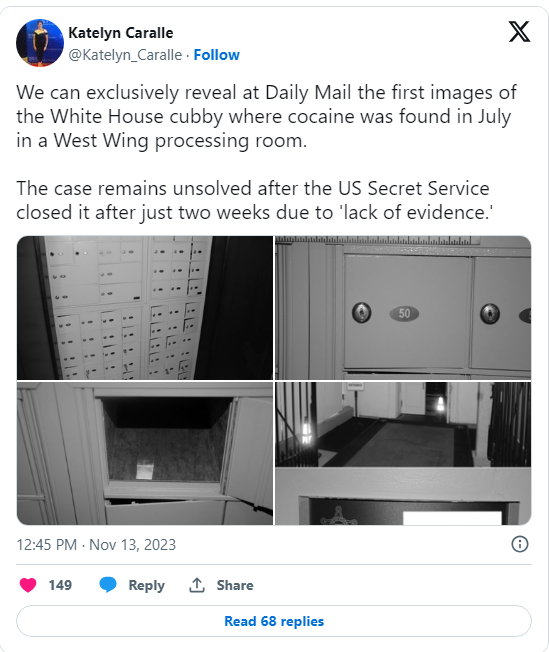The width and height of the screenshot is (549, 652).
Task: Click the Reply text label
Action: click(x=146, y=585)
